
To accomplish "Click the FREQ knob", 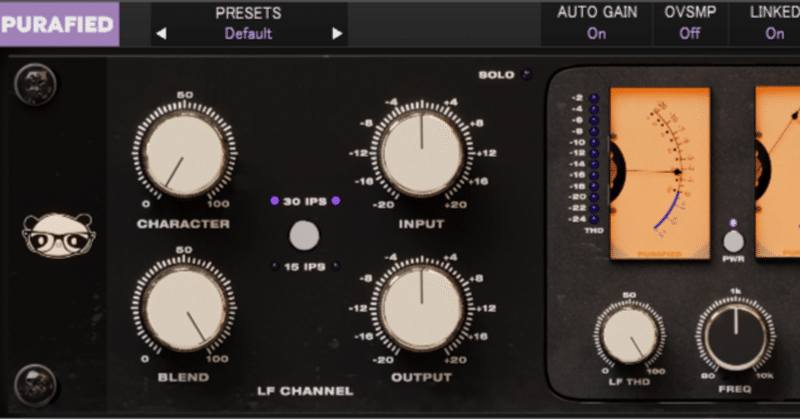I will click(735, 335).
